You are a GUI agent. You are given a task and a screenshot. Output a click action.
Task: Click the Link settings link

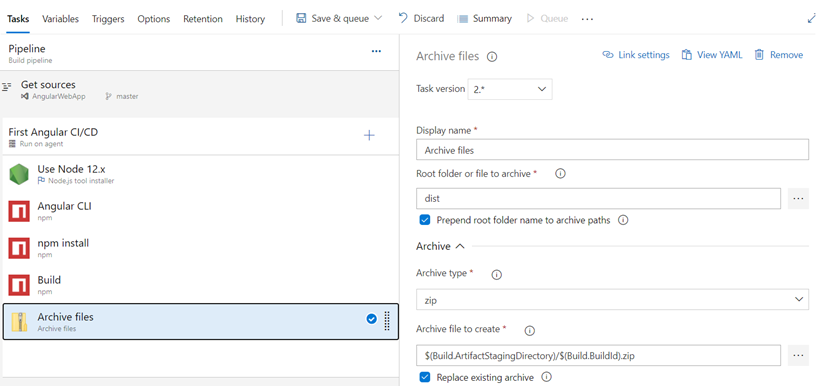[643, 55]
